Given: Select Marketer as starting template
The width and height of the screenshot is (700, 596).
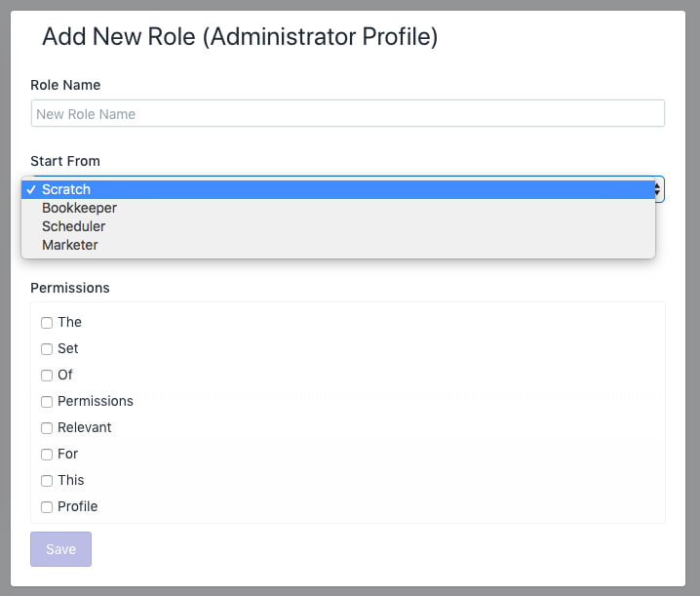Looking at the screenshot, I should coord(338,245).
